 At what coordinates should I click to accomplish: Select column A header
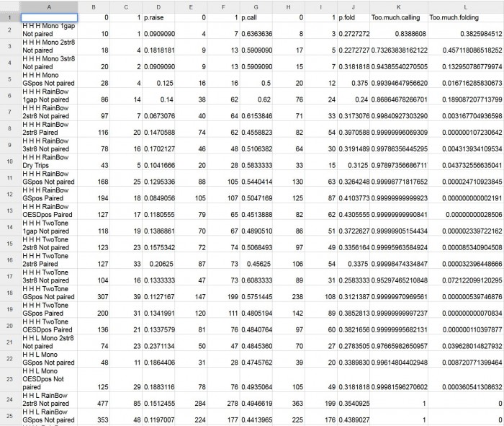pyautogui.click(x=48, y=6)
